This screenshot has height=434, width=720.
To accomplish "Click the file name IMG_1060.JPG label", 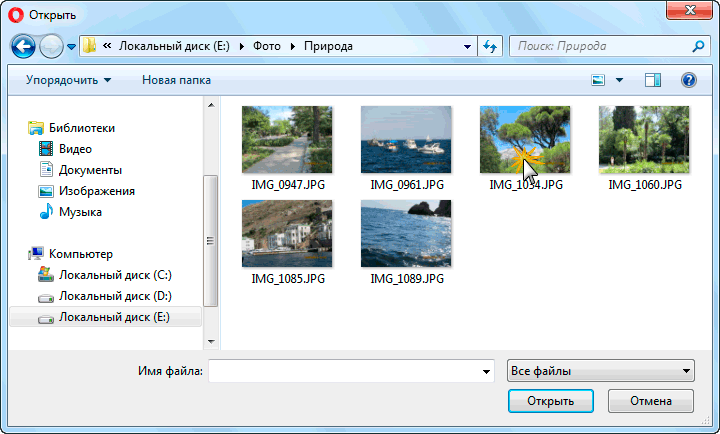I will [645, 185].
